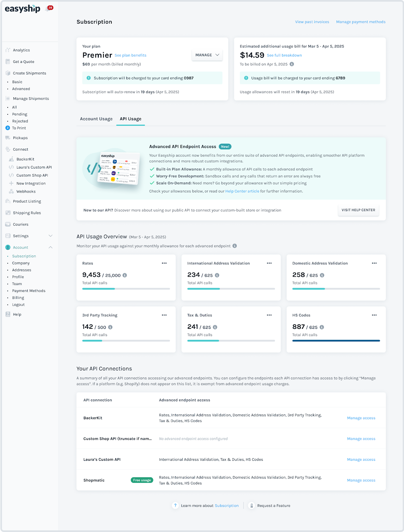Viewport: 404px width, 532px height.
Task: Click Manage access for Shopmatic
Action: 361,480
